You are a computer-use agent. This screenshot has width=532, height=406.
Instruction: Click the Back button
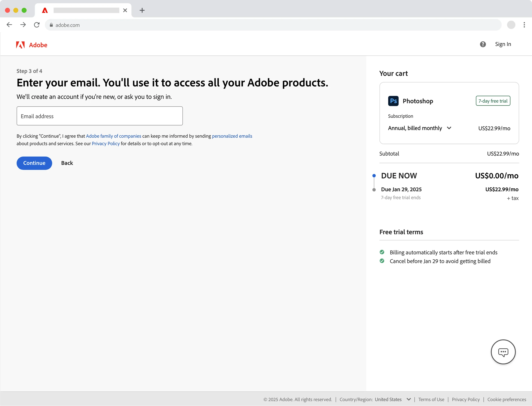(x=67, y=163)
